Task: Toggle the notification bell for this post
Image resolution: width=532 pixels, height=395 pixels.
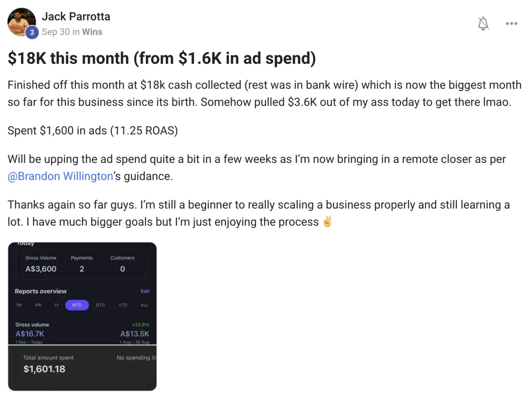Action: (x=483, y=23)
